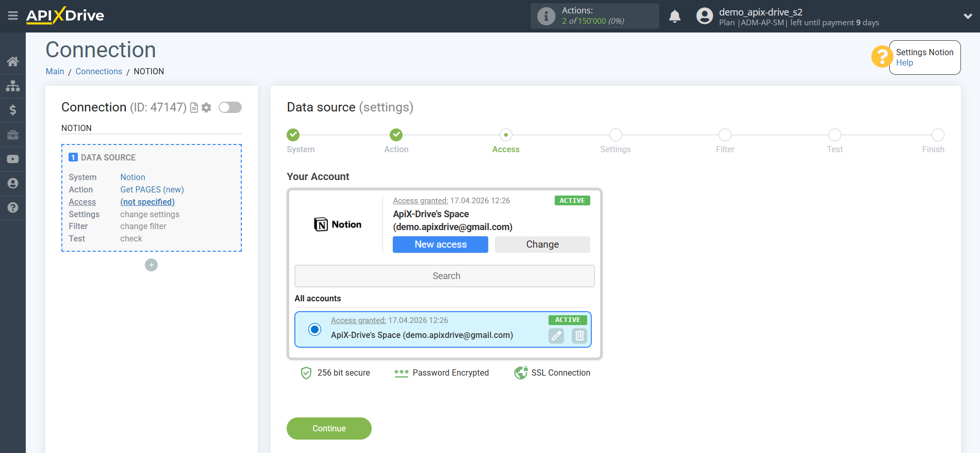Screen dimensions: 980x453
Task: Open the connection settings gear icon
Action: tap(206, 107)
